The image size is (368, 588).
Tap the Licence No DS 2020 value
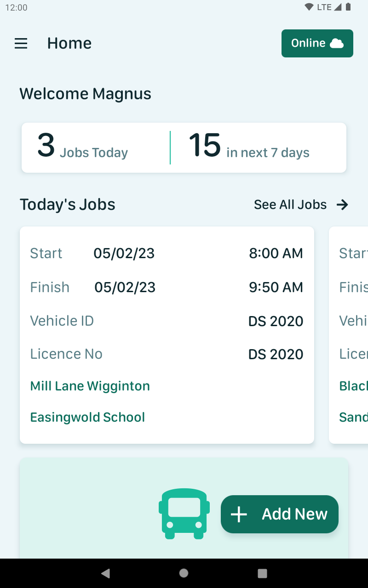tap(276, 354)
